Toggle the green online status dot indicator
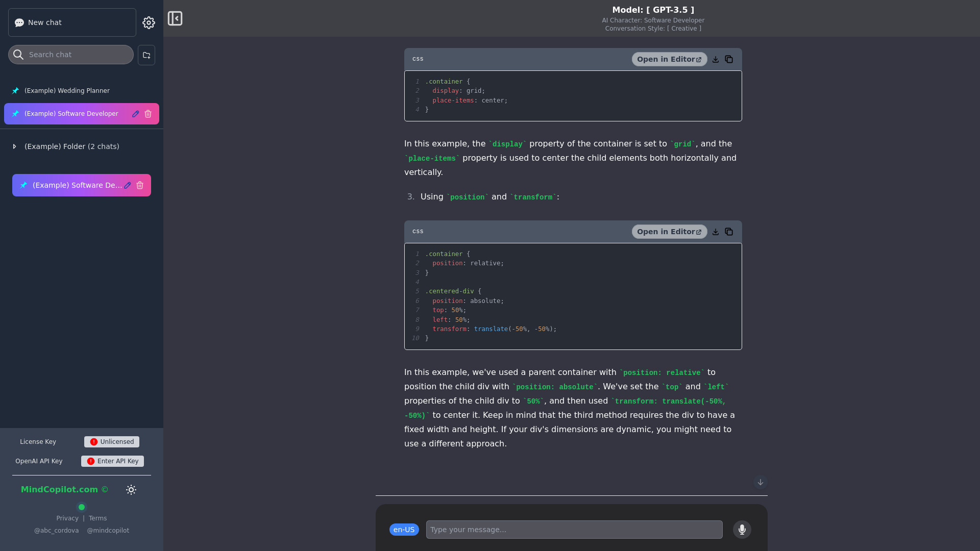 pyautogui.click(x=82, y=507)
